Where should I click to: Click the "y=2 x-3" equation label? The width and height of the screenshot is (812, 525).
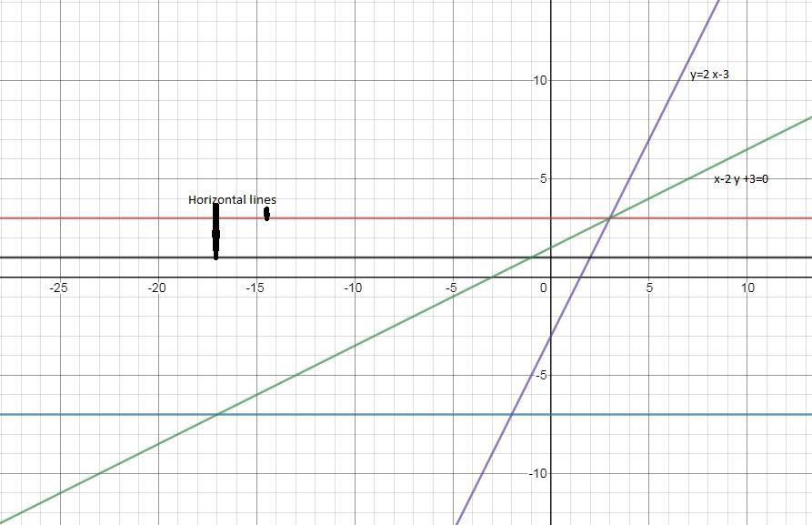(x=709, y=75)
